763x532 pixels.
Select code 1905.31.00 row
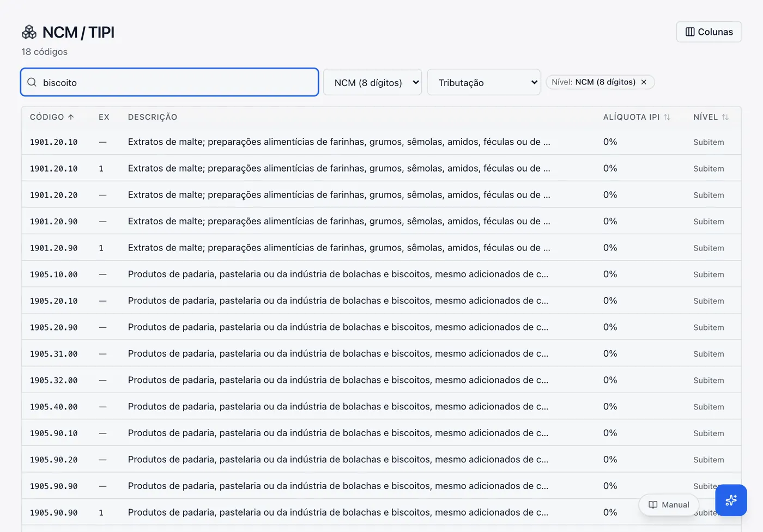(381, 354)
